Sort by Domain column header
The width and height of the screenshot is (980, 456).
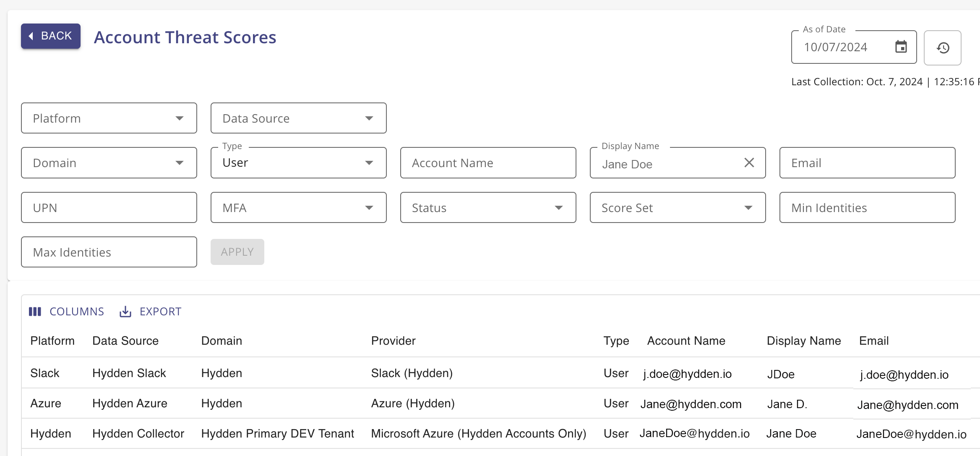click(222, 341)
